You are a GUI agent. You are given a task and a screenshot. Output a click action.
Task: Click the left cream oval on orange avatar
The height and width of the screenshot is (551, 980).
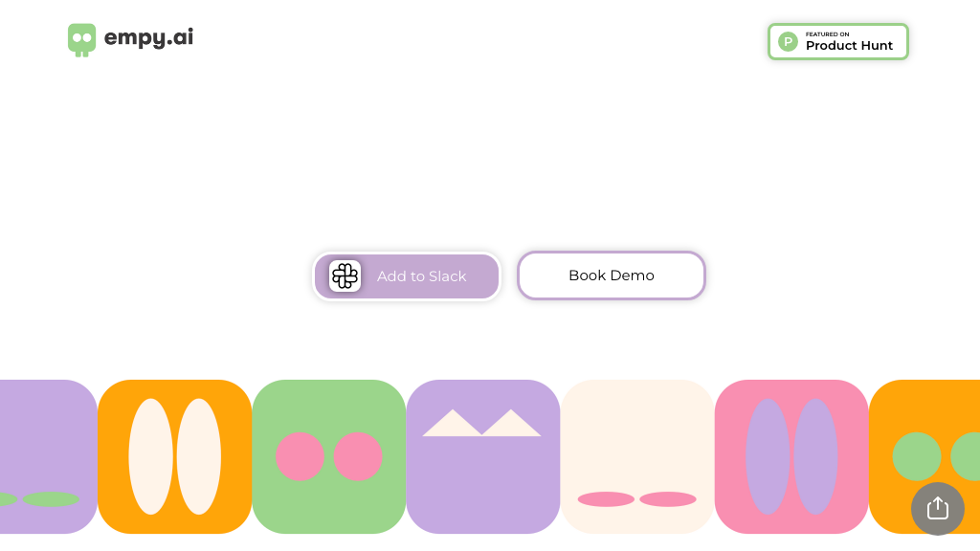coord(150,456)
